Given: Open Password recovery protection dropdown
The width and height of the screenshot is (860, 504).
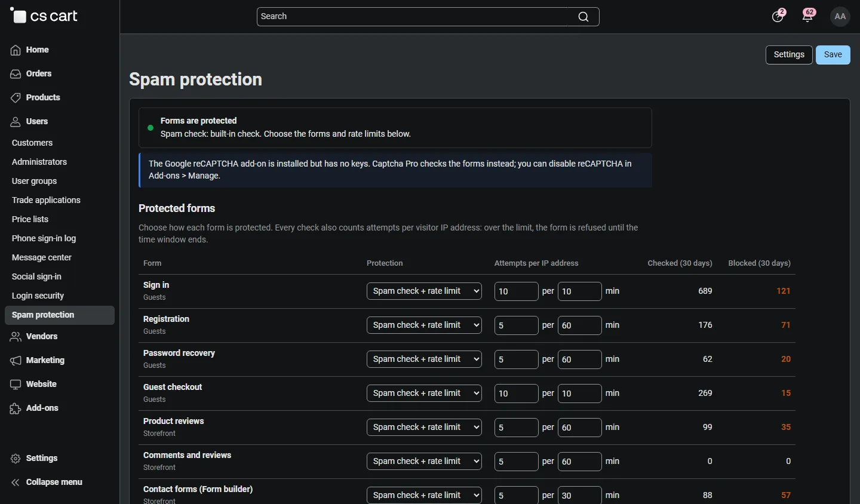Looking at the screenshot, I should (424, 359).
